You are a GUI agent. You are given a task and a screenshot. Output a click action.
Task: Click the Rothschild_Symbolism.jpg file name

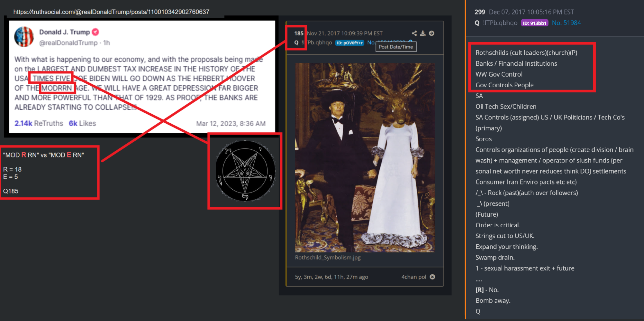328,258
